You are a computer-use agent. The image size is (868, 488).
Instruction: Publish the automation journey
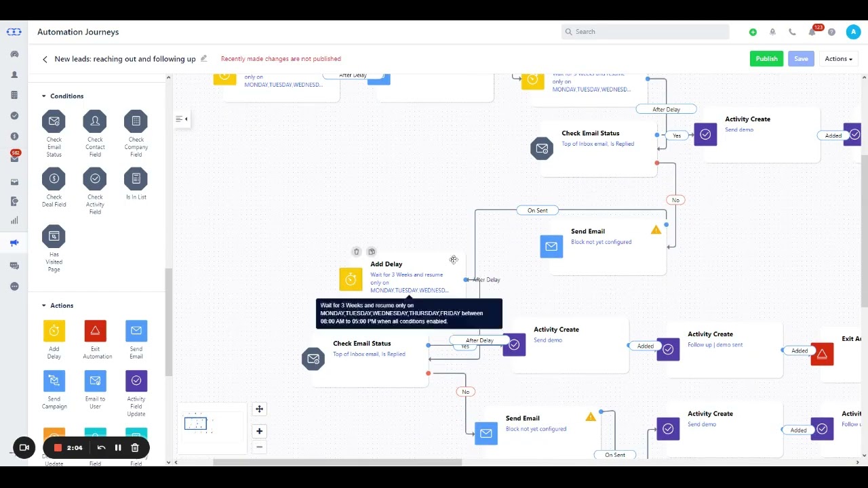click(767, 59)
